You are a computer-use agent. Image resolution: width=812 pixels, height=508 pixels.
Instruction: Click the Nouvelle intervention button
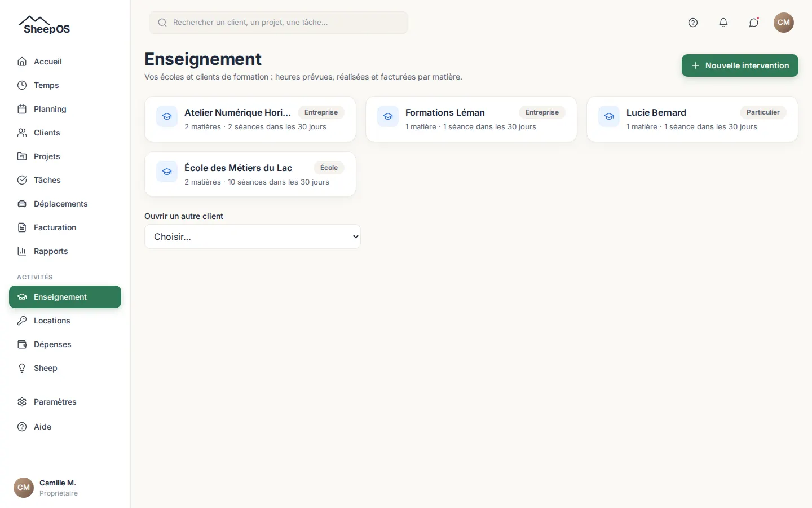coord(740,65)
